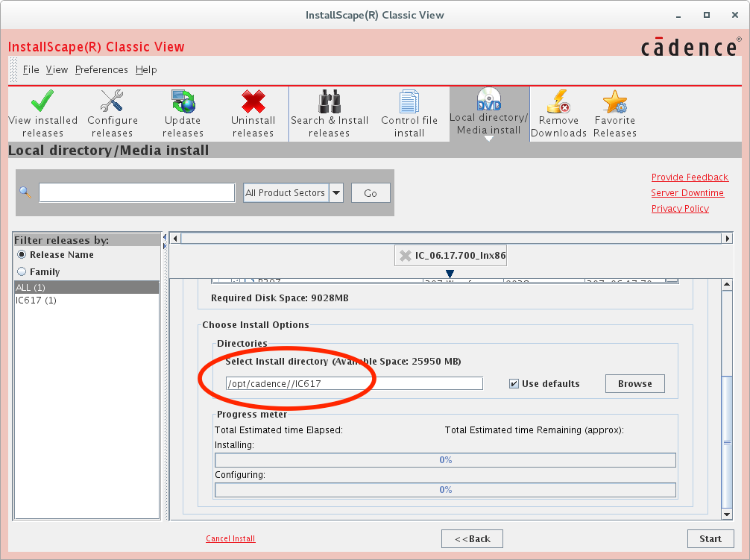
Task: Open the File menu
Action: click(x=31, y=70)
